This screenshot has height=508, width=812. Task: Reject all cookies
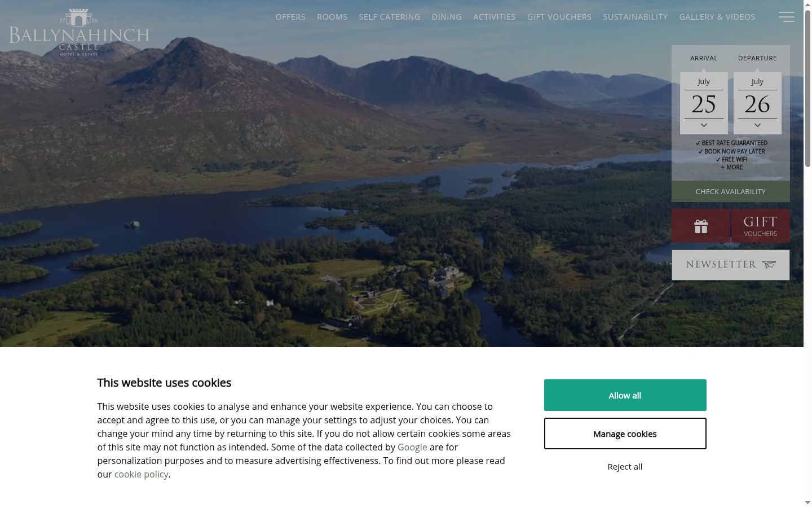pos(625,466)
